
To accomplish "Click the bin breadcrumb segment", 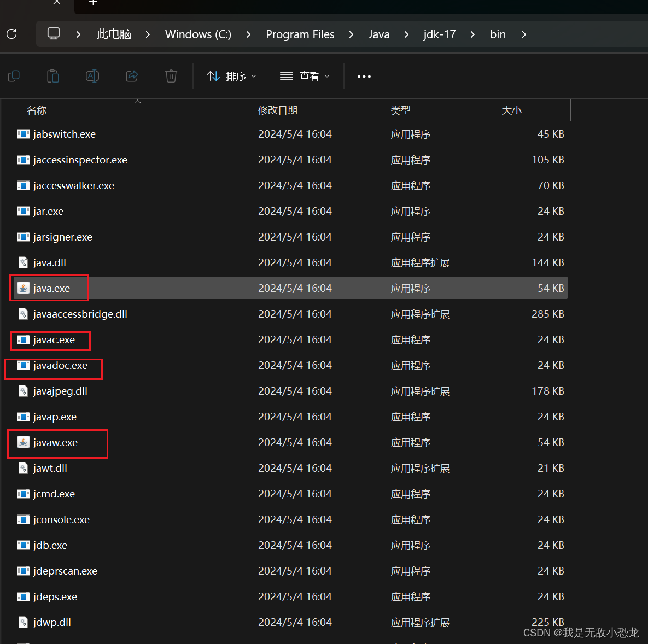I will tap(498, 34).
